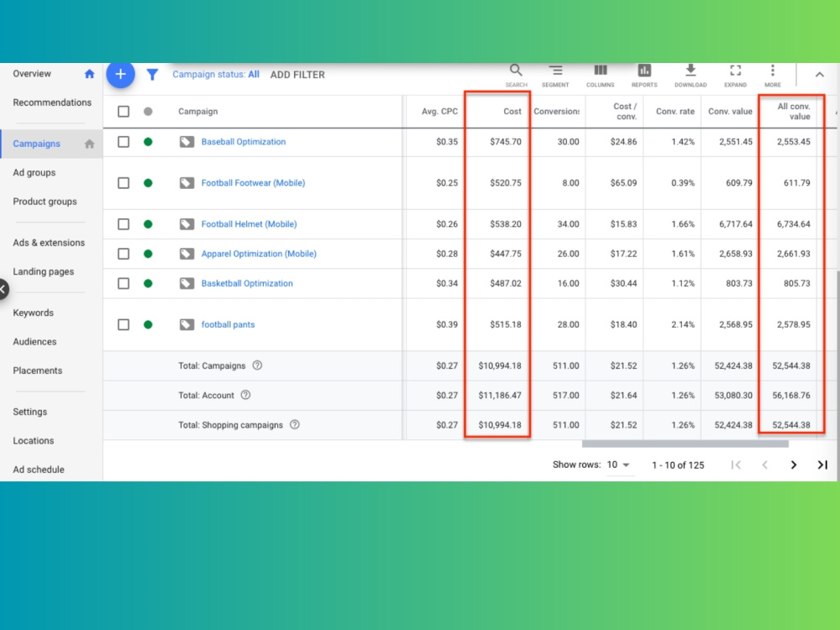The image size is (840, 630).
Task: Open Recommendations in the sidebar
Action: pyautogui.click(x=52, y=102)
